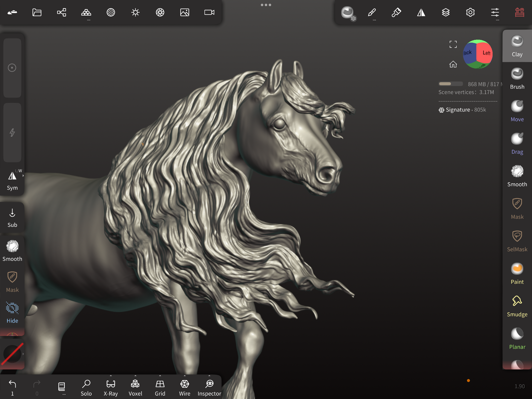532x399 pixels.
Task: Open the lighting settings sun icon
Action: click(135, 12)
